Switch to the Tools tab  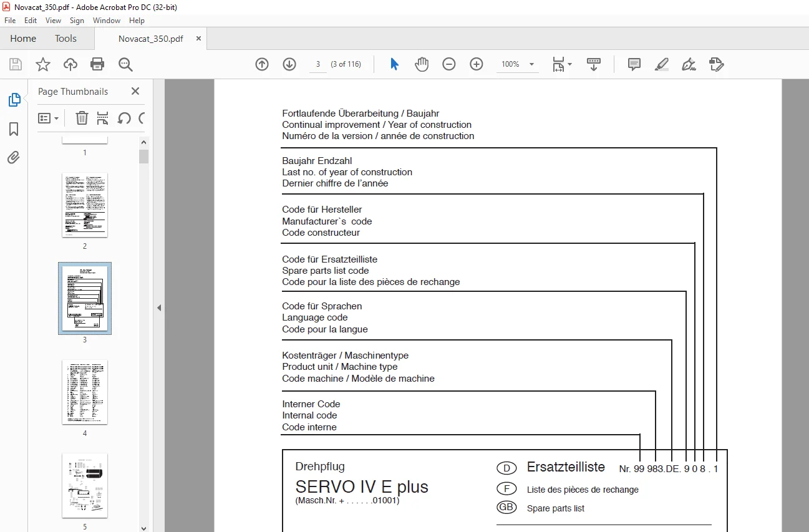(x=65, y=39)
